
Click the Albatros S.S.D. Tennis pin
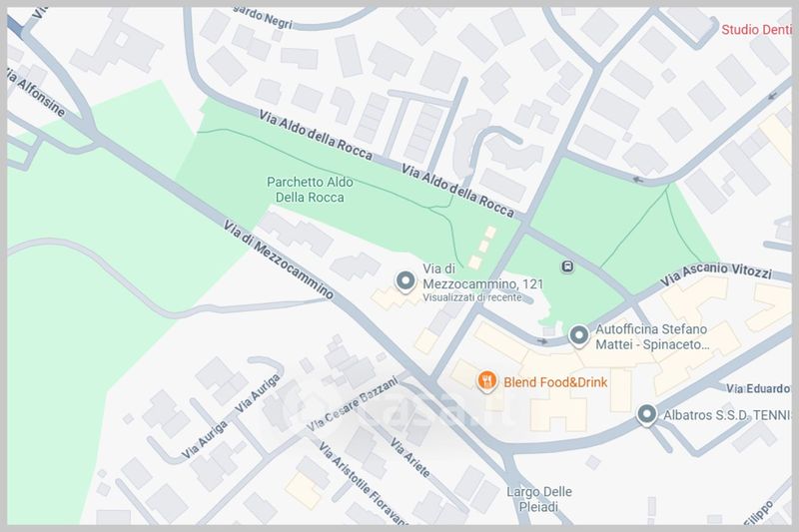(x=646, y=415)
